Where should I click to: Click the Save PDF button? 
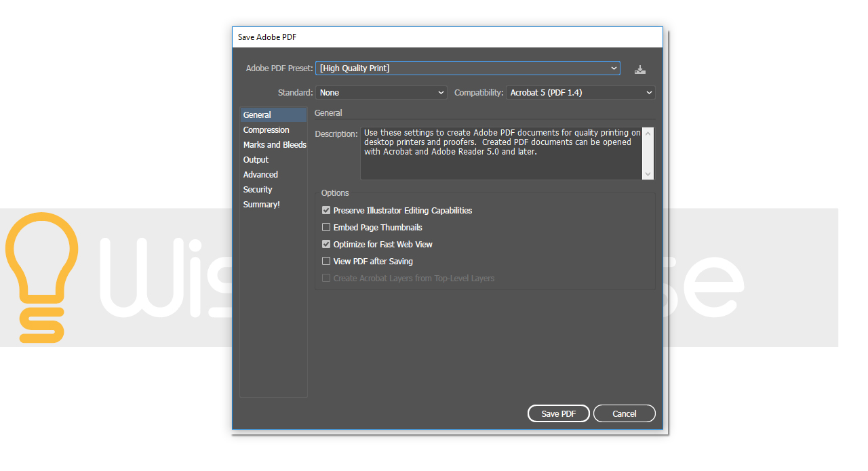[559, 413]
